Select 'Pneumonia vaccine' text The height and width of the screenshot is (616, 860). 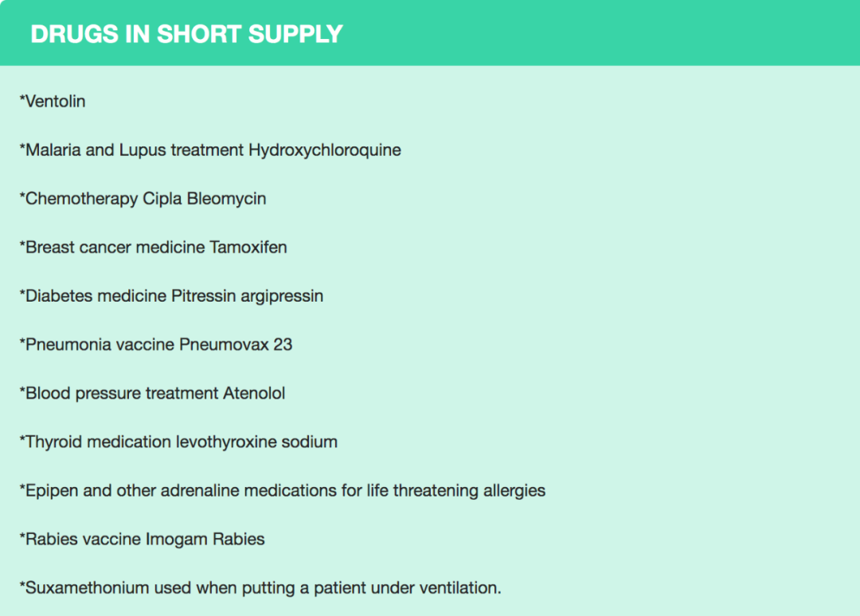click(100, 344)
